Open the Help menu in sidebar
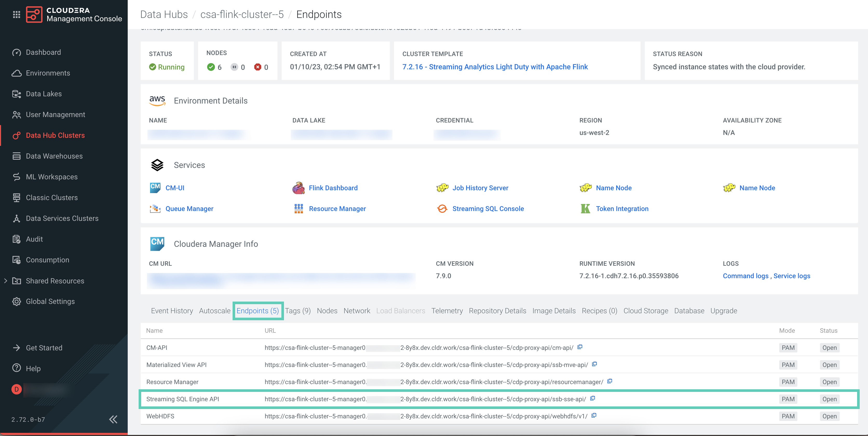Viewport: 868px width, 436px height. (33, 368)
